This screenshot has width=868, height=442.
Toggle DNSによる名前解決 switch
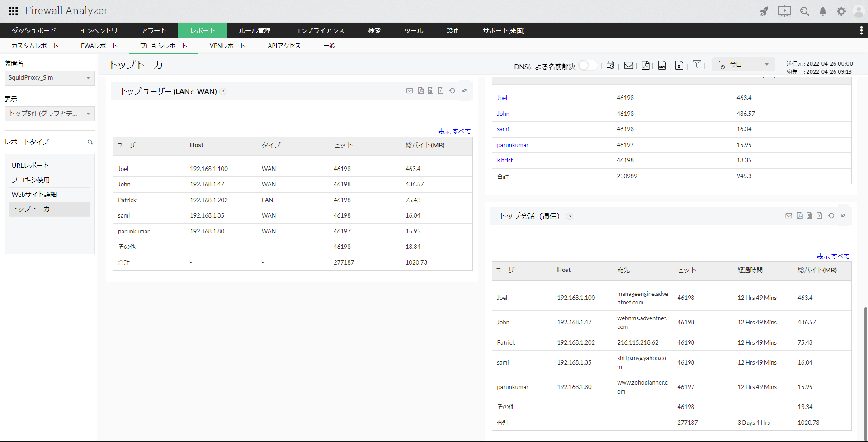(588, 66)
